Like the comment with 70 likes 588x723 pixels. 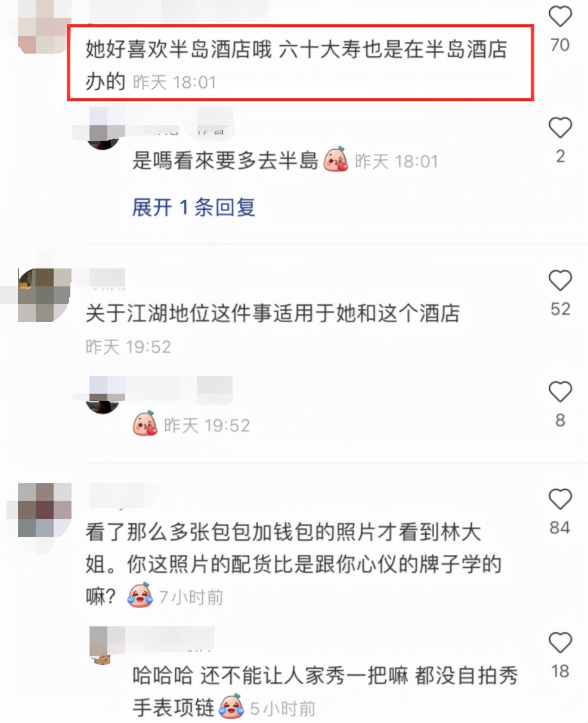click(x=560, y=16)
